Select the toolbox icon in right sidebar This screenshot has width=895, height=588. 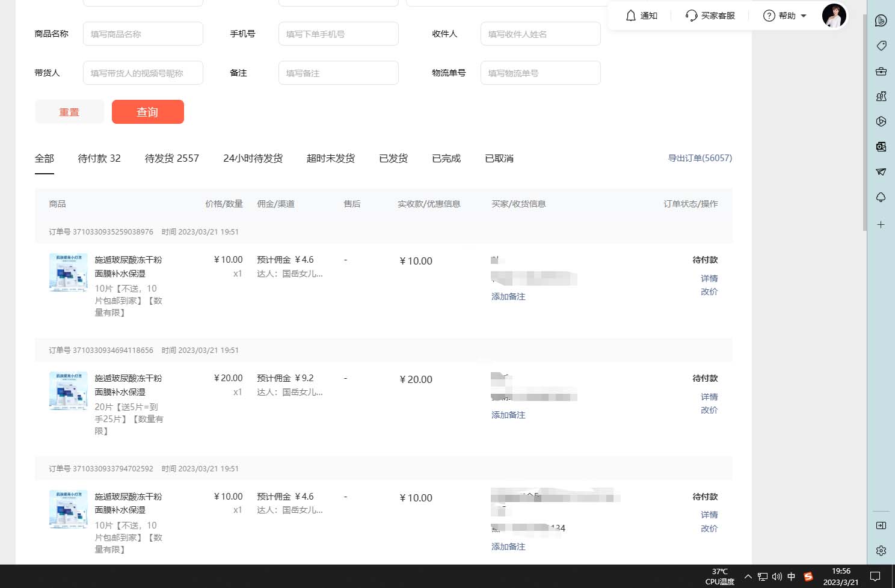point(881,71)
